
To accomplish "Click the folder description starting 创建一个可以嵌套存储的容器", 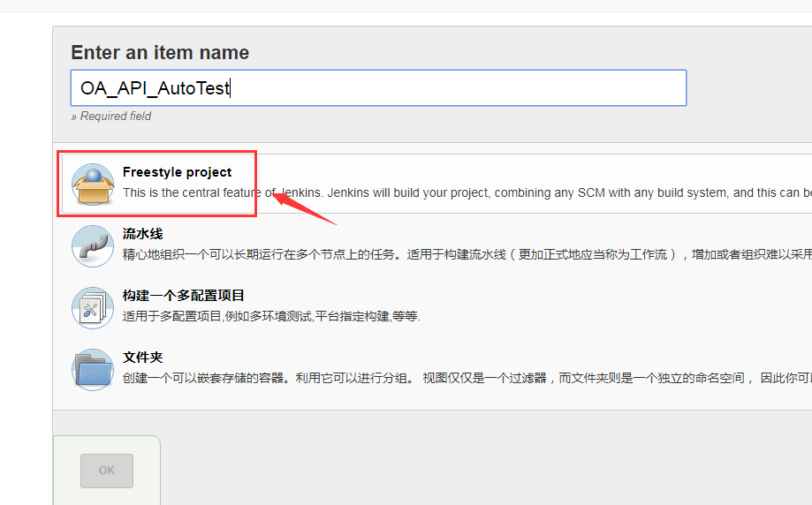I will (x=467, y=378).
